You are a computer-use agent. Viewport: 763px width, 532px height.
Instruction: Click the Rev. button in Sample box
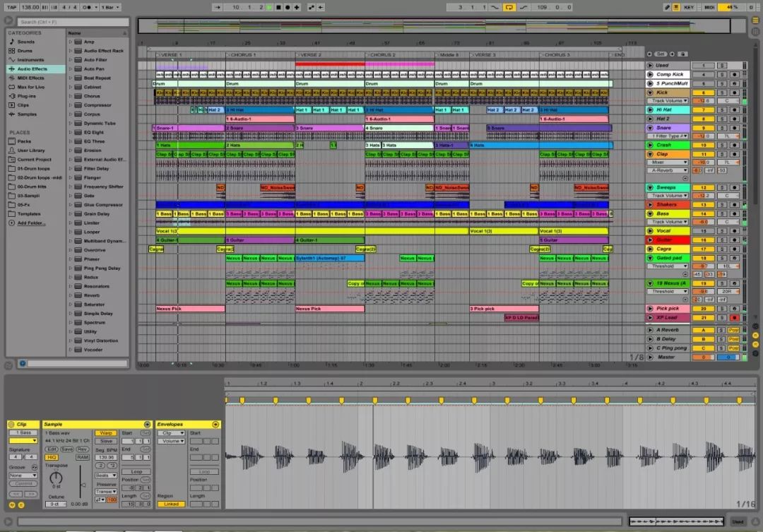coord(83,449)
